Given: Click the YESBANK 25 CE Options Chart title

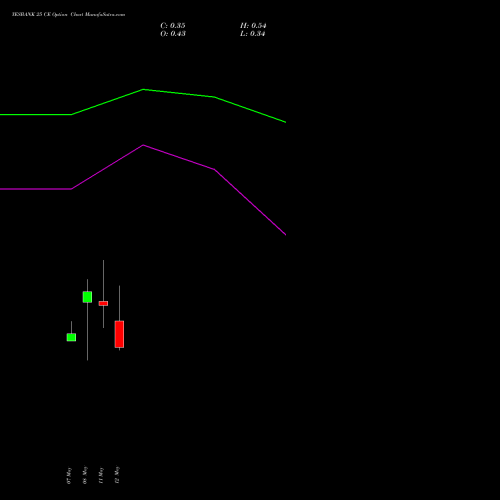Looking at the screenshot, I should (68, 15).
